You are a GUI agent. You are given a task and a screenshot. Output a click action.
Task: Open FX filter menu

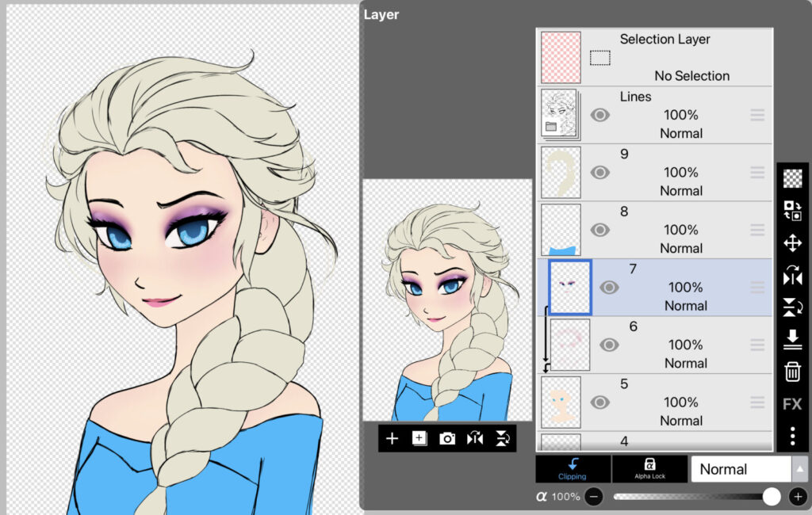pos(792,404)
